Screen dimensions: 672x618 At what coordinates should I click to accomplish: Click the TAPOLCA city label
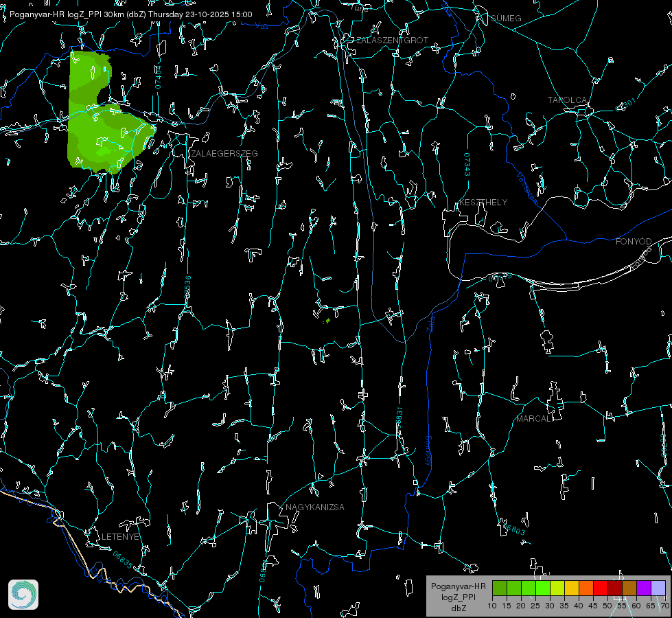pos(567,100)
